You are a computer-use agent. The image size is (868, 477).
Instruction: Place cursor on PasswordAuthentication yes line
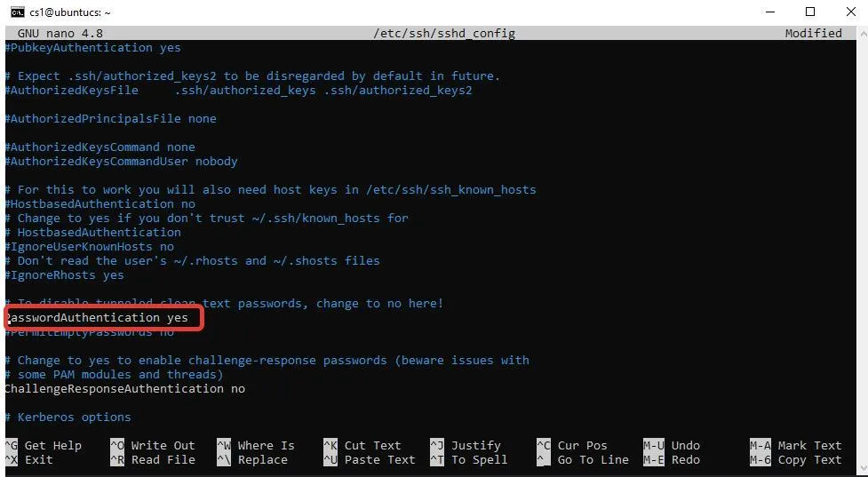click(x=98, y=317)
